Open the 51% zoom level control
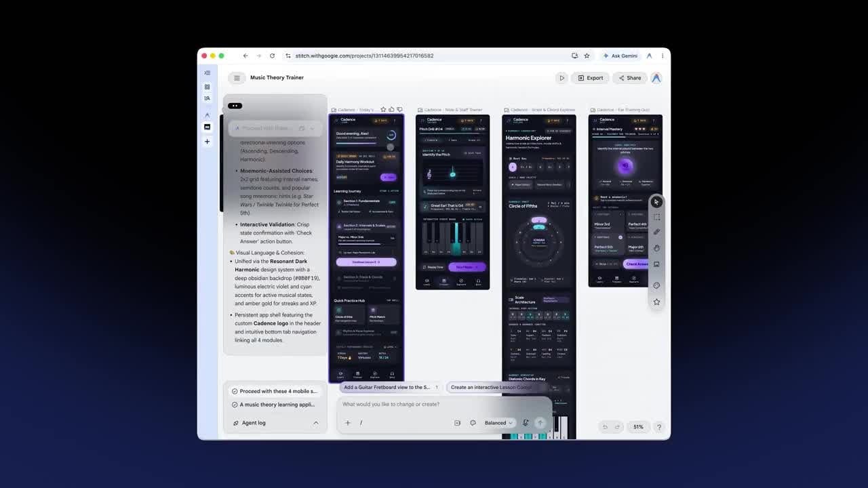The width and height of the screenshot is (868, 488). (x=638, y=427)
